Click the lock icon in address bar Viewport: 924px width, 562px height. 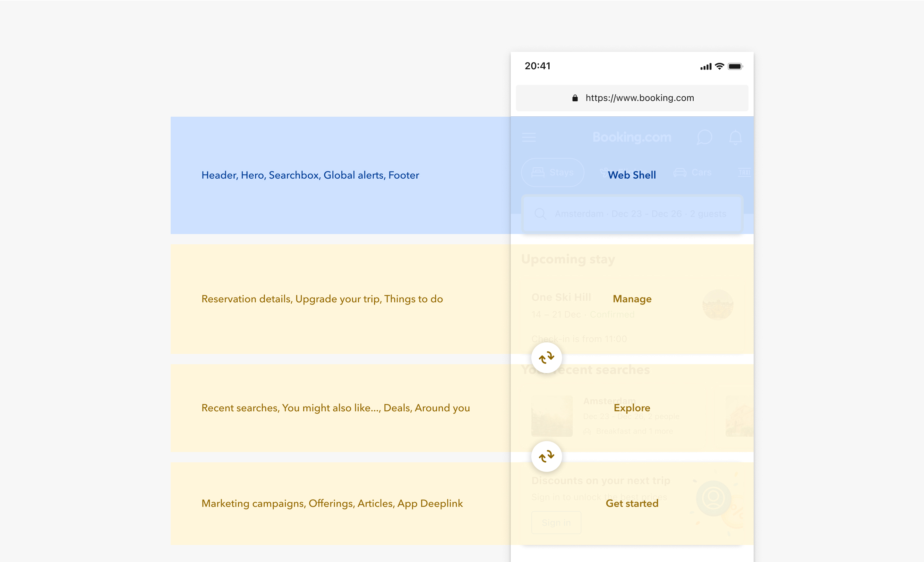coord(575,98)
